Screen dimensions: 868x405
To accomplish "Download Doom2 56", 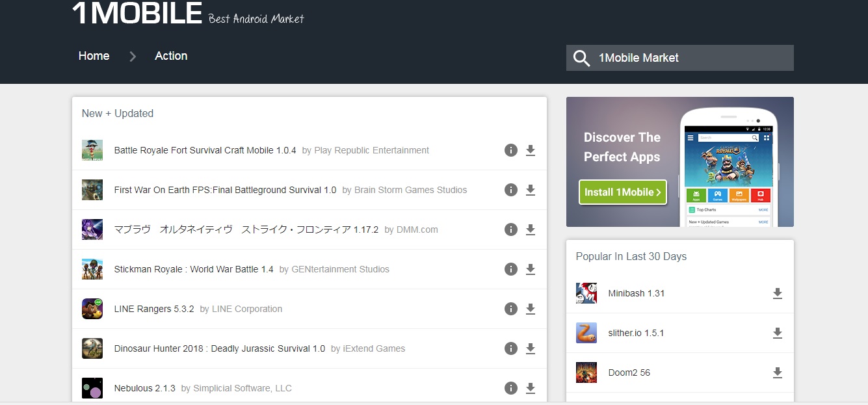I will [x=778, y=373].
